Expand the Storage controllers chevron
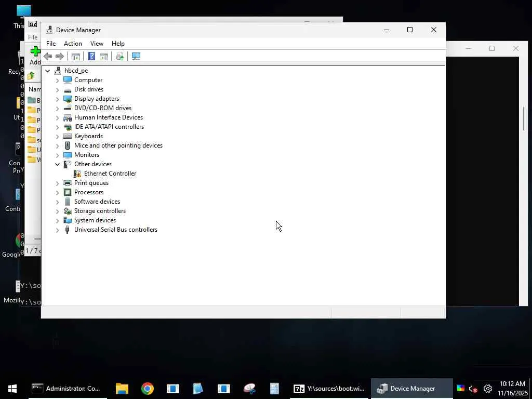The width and height of the screenshot is (532, 399). pos(57,211)
